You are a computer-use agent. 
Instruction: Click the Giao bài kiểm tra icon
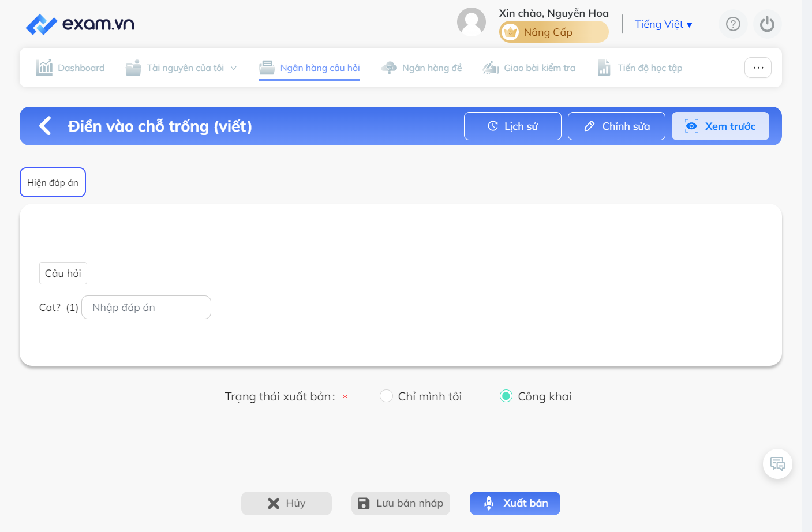491,68
